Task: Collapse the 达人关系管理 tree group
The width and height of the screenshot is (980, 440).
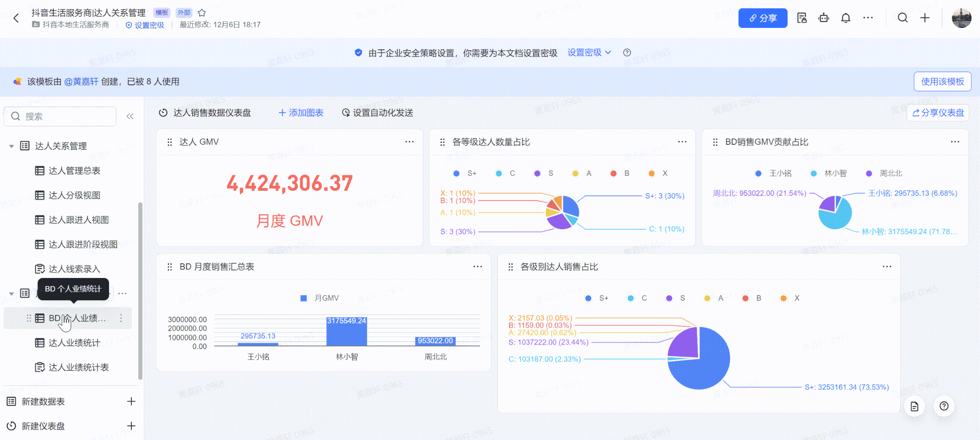Action: (11, 146)
